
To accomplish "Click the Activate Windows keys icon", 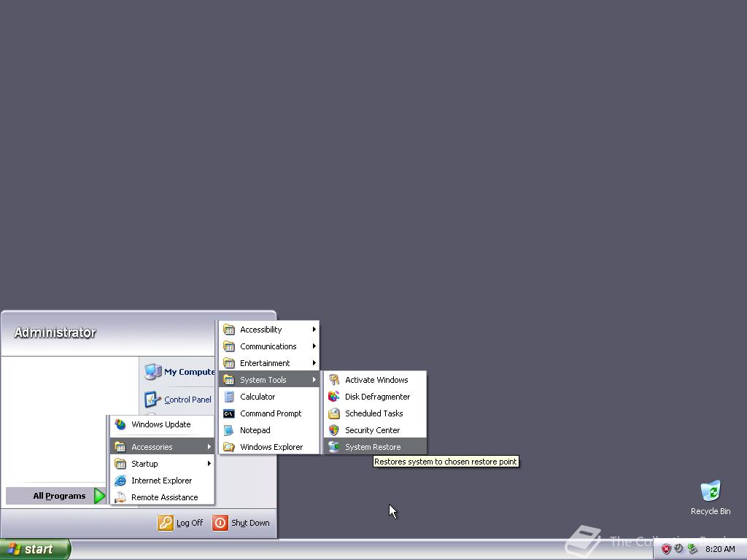I will tap(334, 379).
